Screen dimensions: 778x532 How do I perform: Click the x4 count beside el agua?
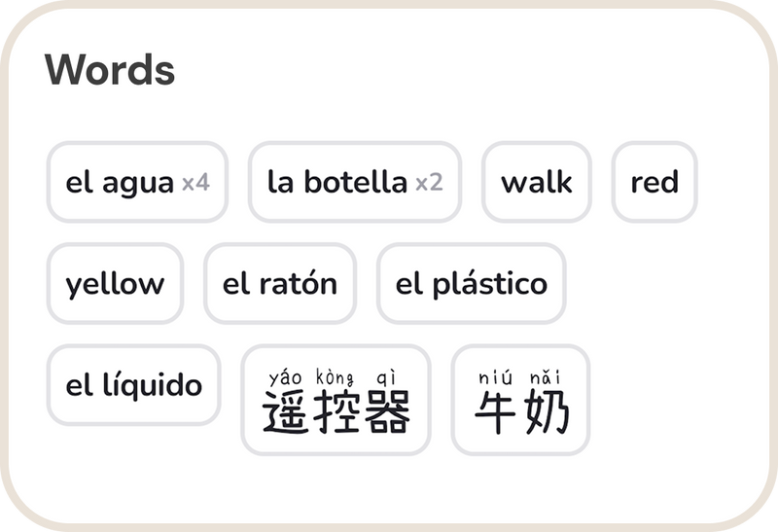pyautogui.click(x=195, y=183)
